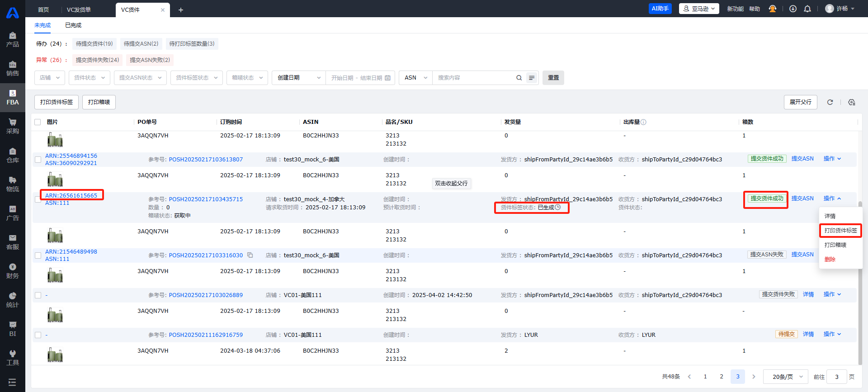The height and width of the screenshot is (392, 868).
Task: Open the 创建日期 date type dropdown
Action: [299, 78]
